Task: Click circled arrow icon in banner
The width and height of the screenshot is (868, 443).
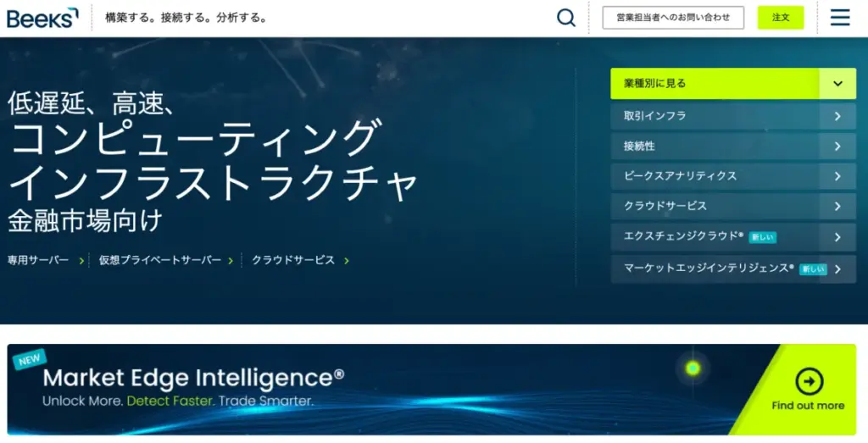Action: [809, 381]
